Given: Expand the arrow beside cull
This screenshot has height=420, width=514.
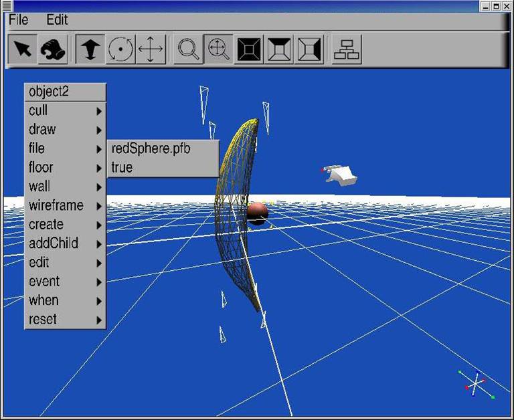Looking at the screenshot, I should [99, 112].
